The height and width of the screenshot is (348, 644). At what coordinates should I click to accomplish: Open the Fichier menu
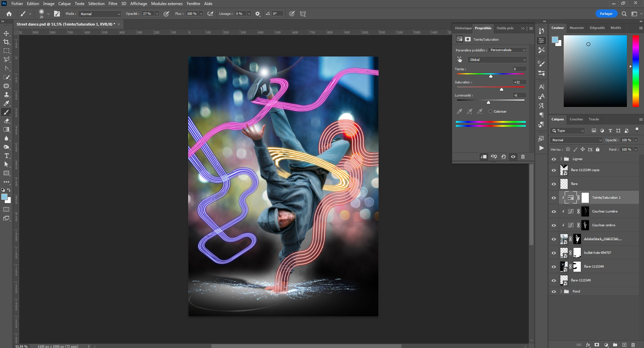tap(17, 4)
